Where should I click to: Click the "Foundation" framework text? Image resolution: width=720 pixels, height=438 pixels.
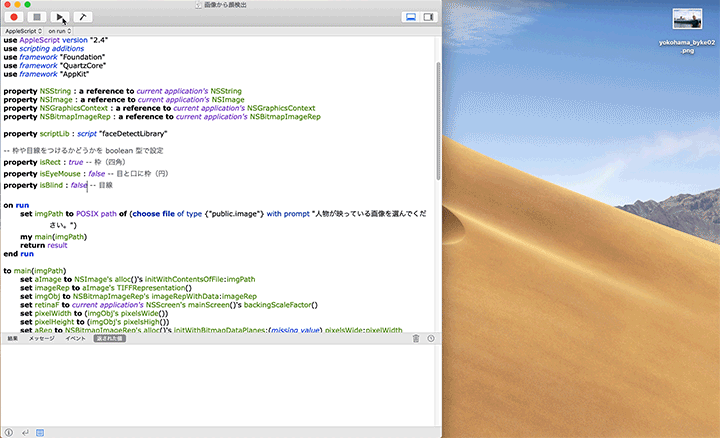(x=82, y=57)
